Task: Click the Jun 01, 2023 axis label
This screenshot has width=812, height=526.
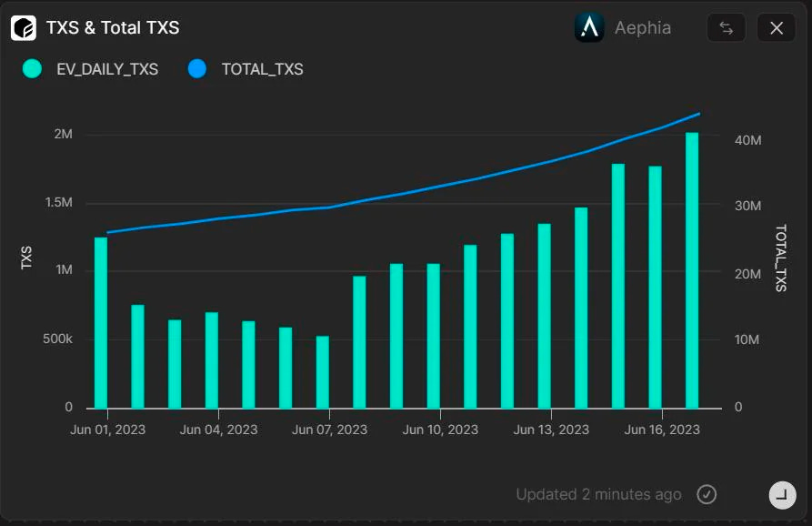Action: point(107,430)
